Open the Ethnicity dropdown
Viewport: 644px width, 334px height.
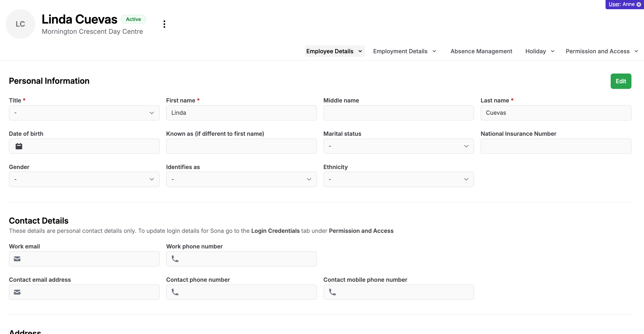[x=398, y=179]
